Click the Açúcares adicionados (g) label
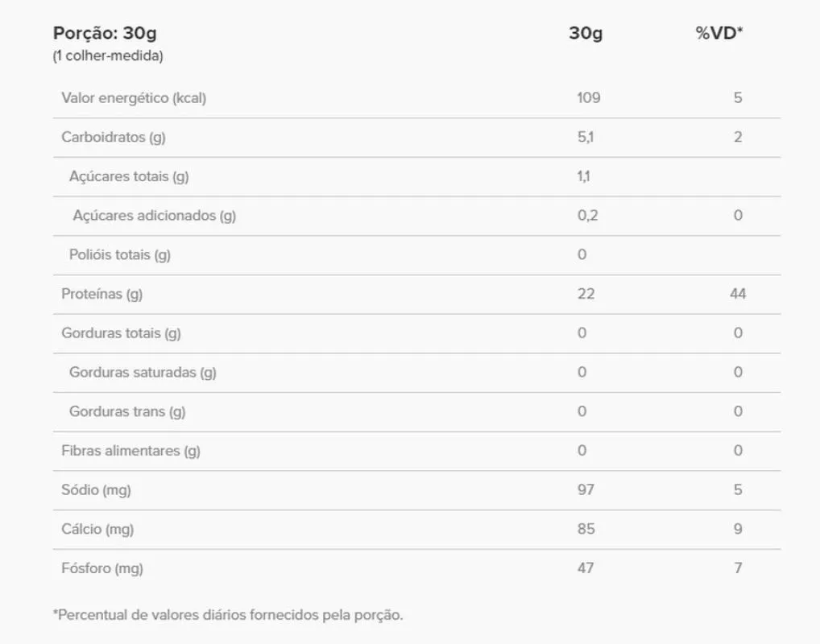This screenshot has width=820, height=644. pos(155,216)
